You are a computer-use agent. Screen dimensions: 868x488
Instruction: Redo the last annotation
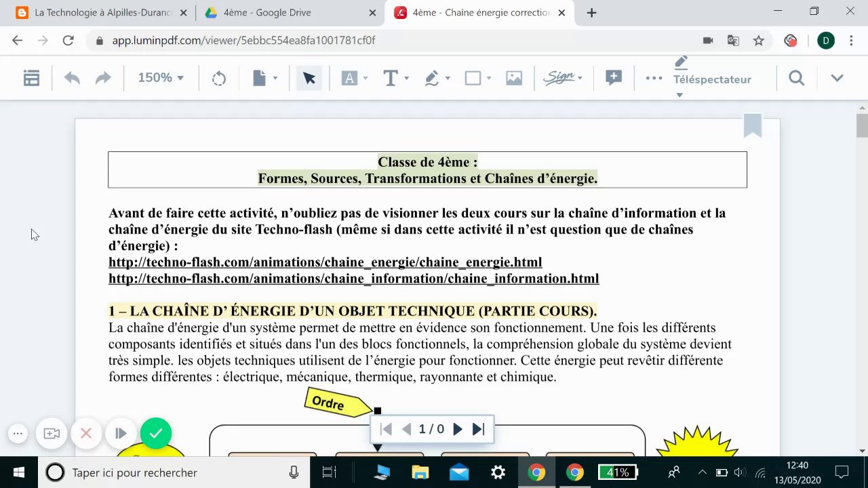(x=102, y=79)
